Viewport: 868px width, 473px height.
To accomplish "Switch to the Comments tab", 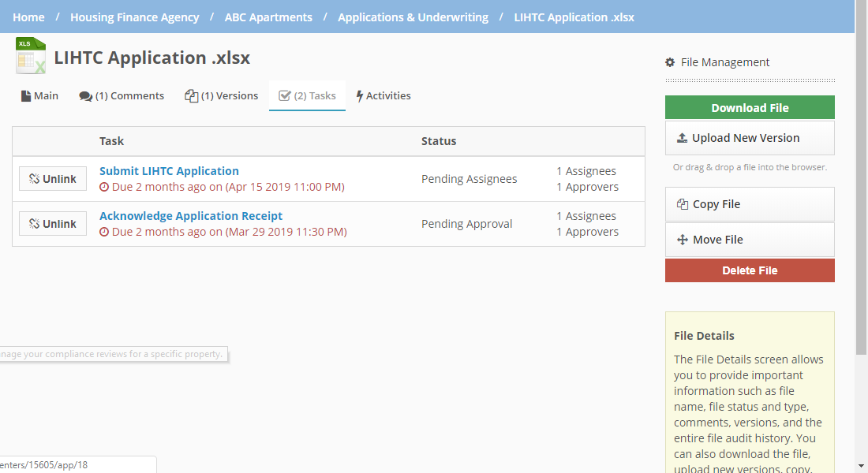I will (122, 95).
